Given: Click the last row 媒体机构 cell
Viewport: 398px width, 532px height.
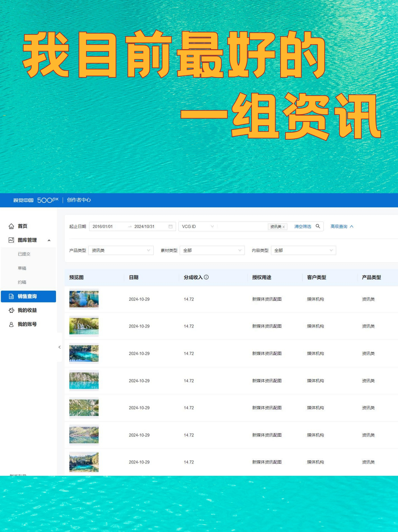Looking at the screenshot, I should (315, 462).
